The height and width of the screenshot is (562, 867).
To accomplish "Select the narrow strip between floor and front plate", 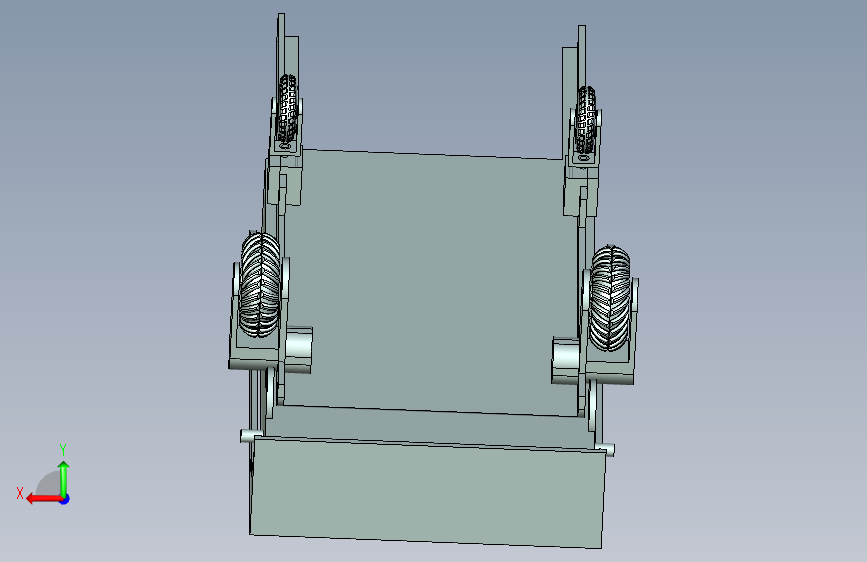I will [x=430, y=426].
